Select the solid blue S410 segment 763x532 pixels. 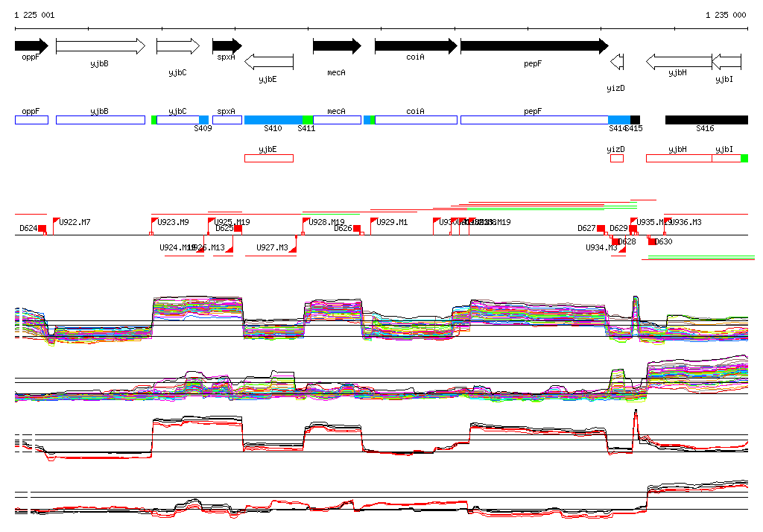click(x=273, y=120)
